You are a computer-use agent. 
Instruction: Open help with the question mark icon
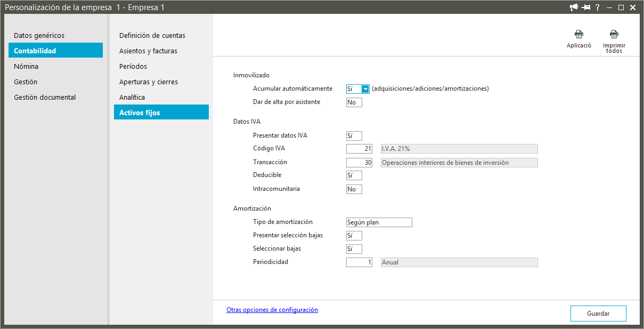tap(598, 7)
